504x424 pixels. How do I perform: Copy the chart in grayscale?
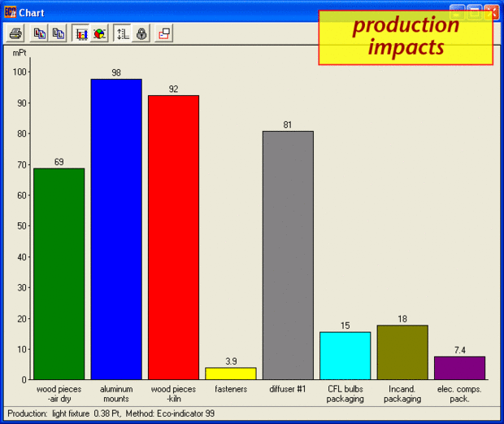click(x=58, y=33)
